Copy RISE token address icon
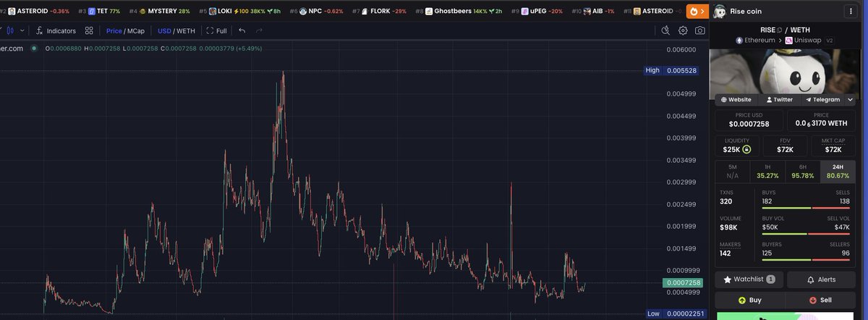This screenshot has width=868, height=320. tap(779, 30)
